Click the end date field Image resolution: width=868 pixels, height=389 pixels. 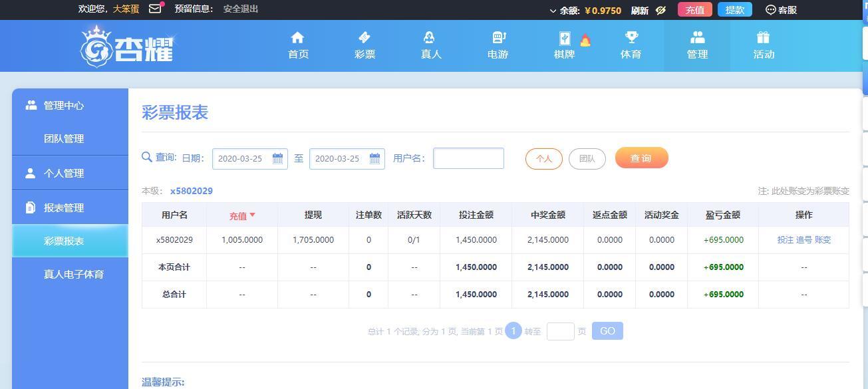coord(347,159)
